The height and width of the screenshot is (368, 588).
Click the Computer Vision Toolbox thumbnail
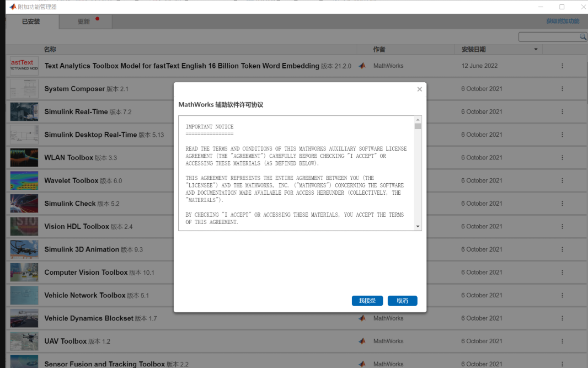pyautogui.click(x=24, y=273)
